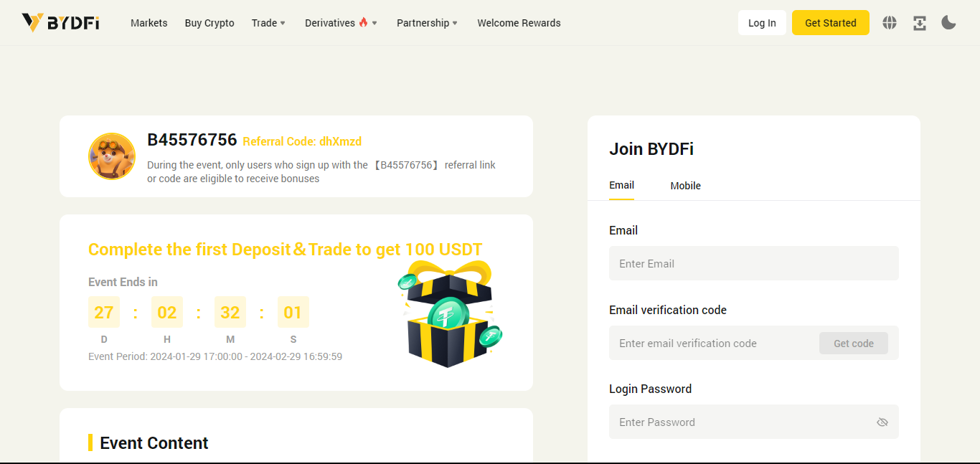The height and width of the screenshot is (464, 980).
Task: Go to Buy Crypto
Action: coord(209,23)
